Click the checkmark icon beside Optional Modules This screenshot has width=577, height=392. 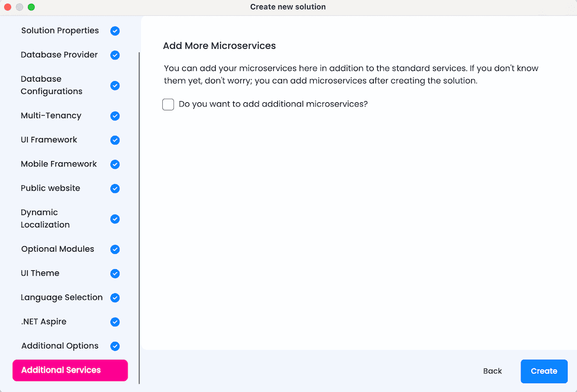click(x=115, y=249)
